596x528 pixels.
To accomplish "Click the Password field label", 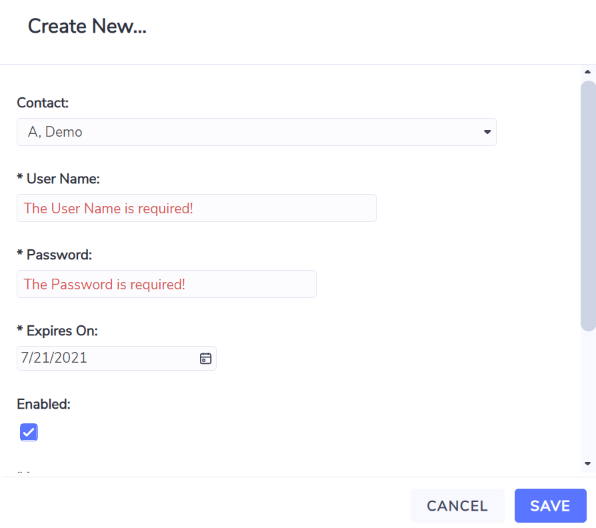I will [x=54, y=255].
